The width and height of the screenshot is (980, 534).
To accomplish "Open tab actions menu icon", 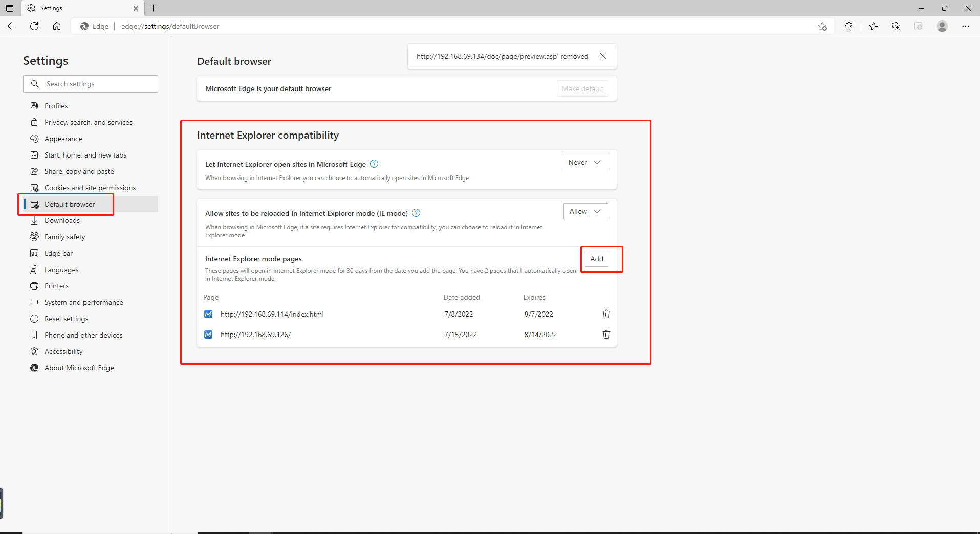I will click(10, 8).
